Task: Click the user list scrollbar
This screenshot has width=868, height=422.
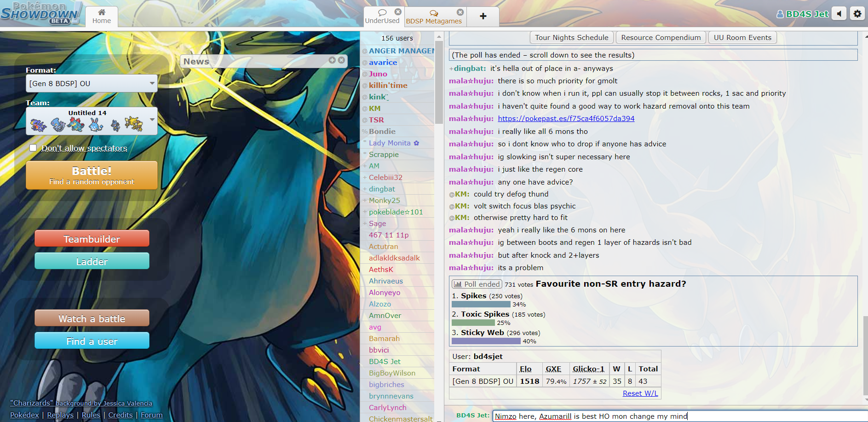Action: [439, 83]
